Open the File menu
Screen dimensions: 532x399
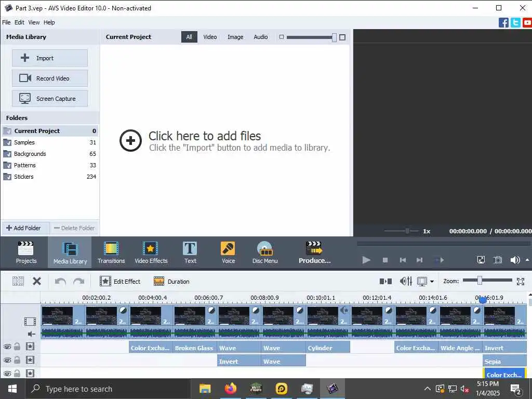click(6, 22)
